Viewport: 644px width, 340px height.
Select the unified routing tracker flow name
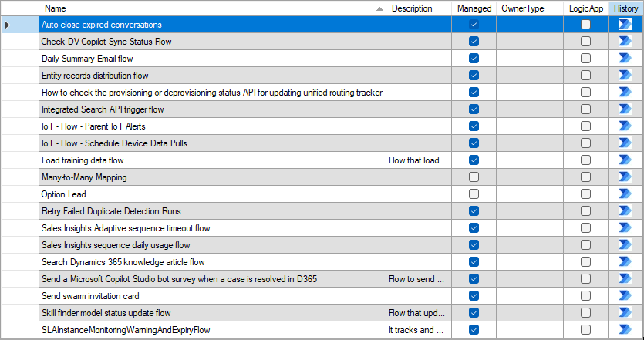point(213,93)
